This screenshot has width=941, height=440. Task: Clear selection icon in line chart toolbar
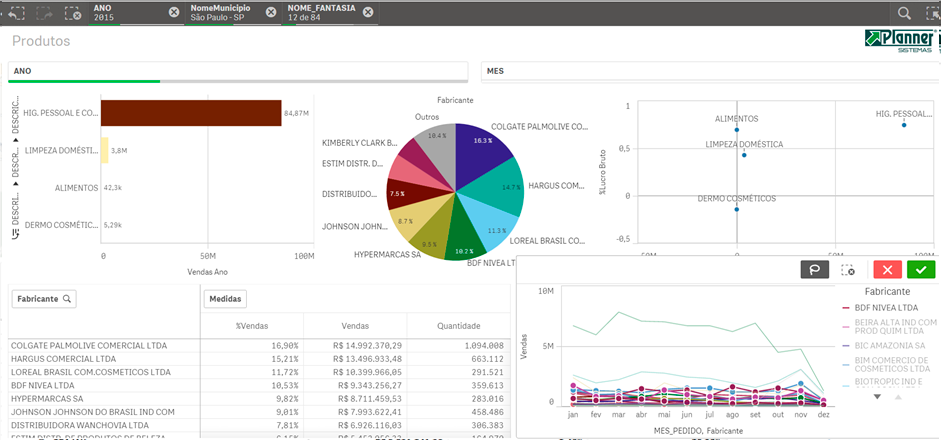tap(848, 269)
